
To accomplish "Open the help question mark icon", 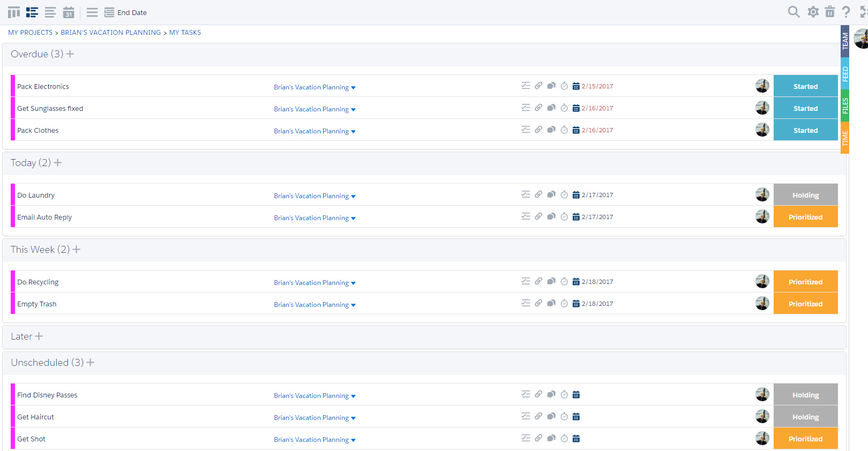I will [846, 12].
